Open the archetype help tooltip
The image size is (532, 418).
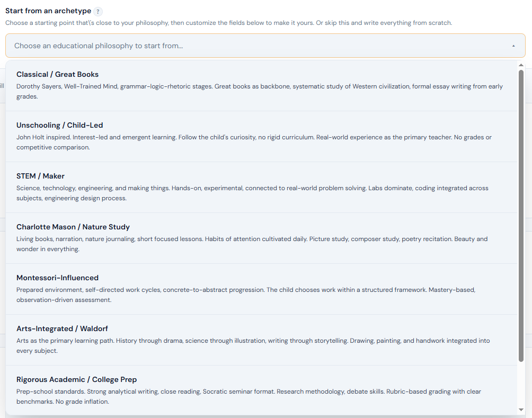pyautogui.click(x=97, y=11)
